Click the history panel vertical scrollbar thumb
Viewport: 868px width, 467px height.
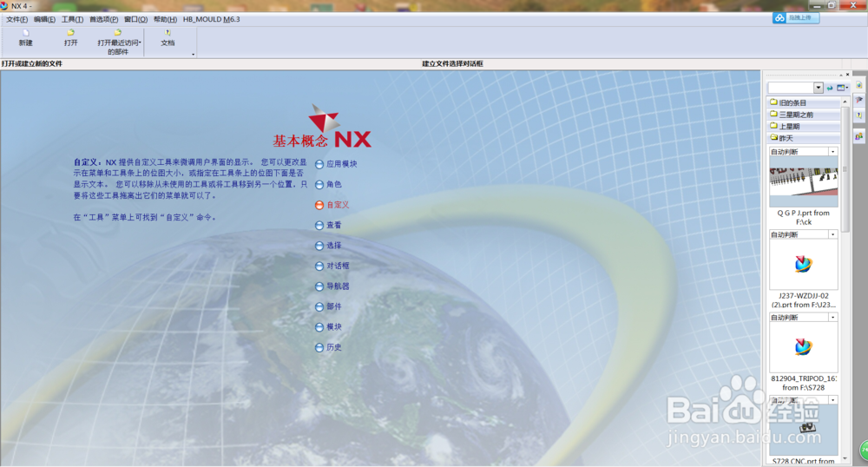pyautogui.click(x=845, y=168)
